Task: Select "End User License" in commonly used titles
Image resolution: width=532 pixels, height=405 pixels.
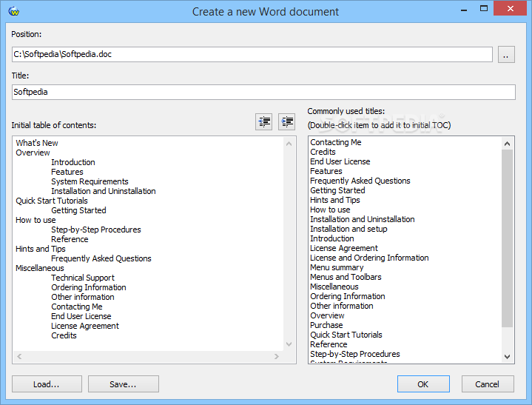Action: pos(340,161)
